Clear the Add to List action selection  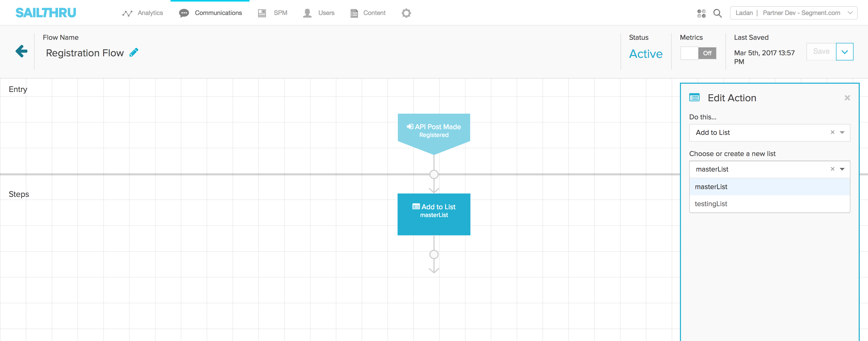click(832, 133)
